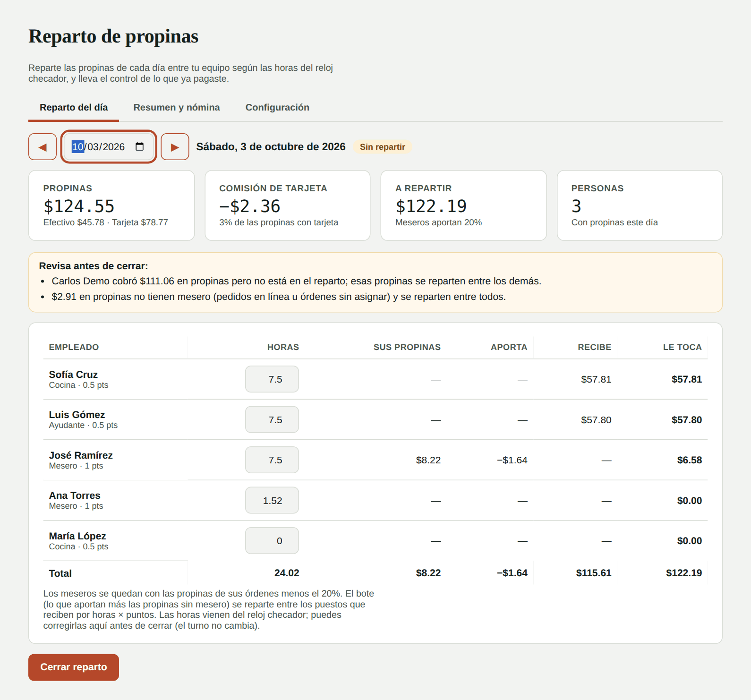Click the Carlos Demo warning line

(x=297, y=281)
